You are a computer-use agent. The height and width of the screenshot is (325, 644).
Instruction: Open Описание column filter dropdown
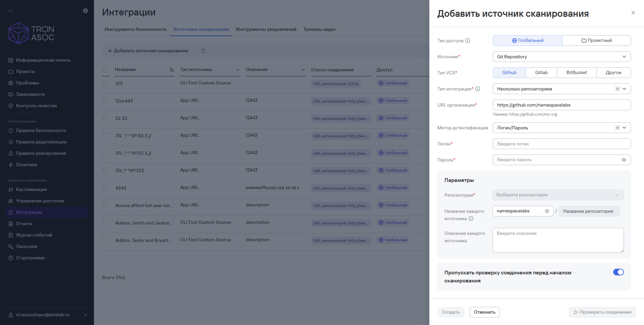(x=303, y=70)
